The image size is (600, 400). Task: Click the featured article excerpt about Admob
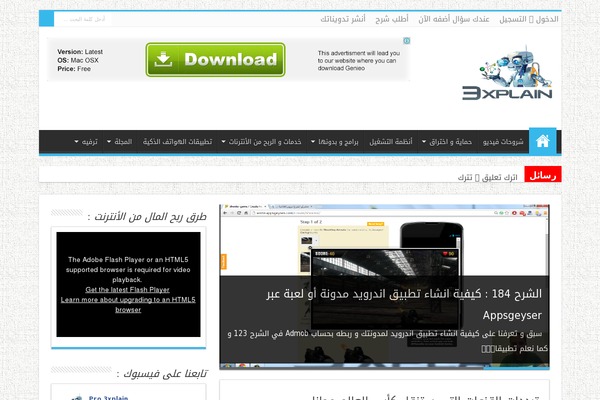(388, 341)
